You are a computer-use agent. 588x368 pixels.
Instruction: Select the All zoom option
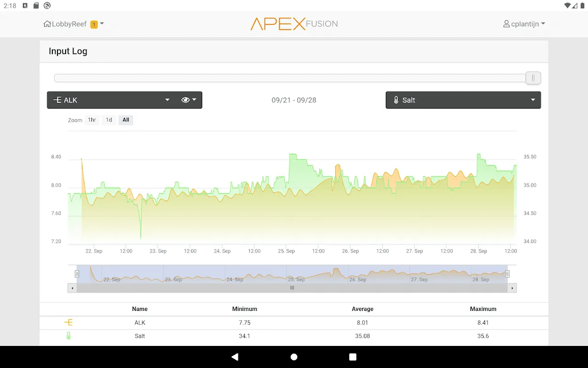(125, 120)
